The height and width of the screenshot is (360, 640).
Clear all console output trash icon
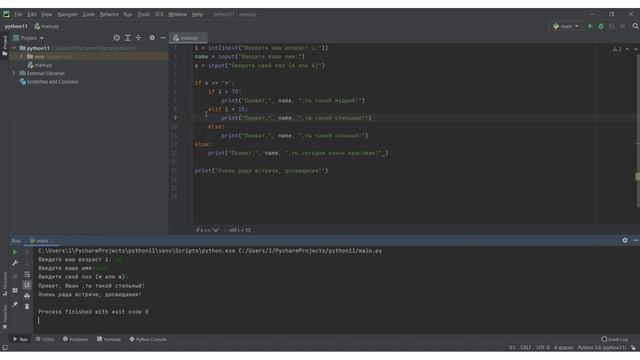[x=27, y=306]
